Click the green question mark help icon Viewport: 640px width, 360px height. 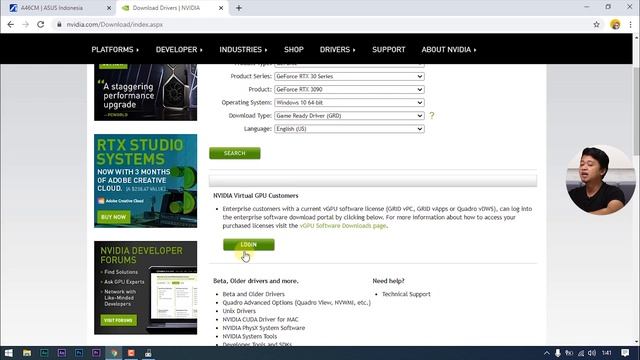tap(432, 116)
